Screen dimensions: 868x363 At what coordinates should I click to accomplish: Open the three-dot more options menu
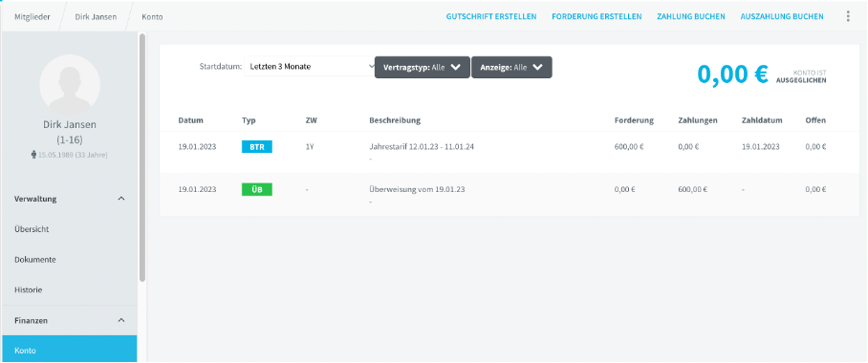(848, 16)
